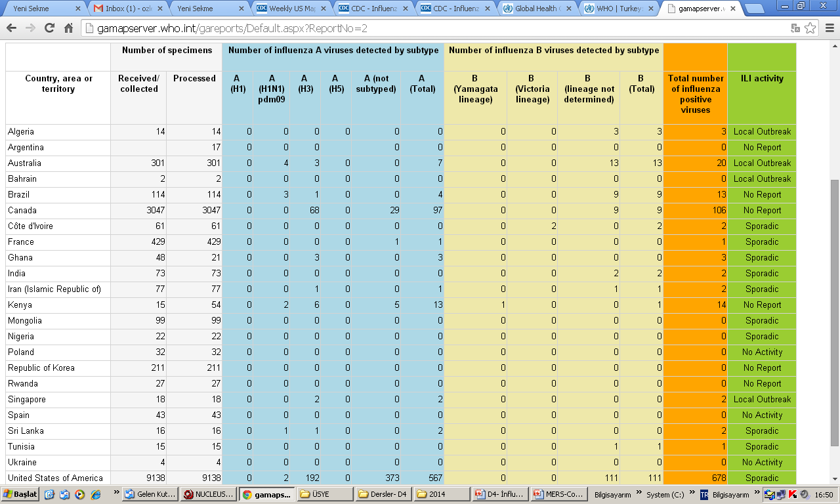Viewport: 840px width, 504px height.
Task: Go back to the previous page
Action: [11, 28]
